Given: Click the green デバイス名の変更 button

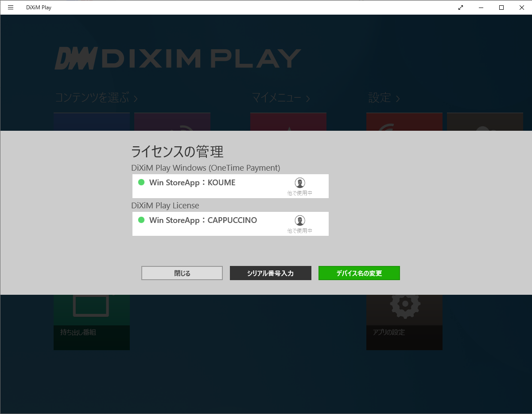Looking at the screenshot, I should click(x=359, y=273).
